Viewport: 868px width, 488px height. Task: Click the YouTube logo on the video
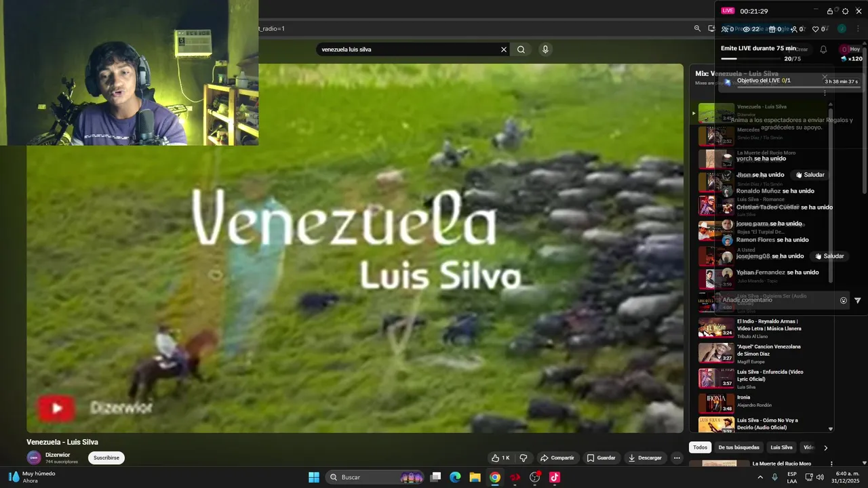(56, 407)
